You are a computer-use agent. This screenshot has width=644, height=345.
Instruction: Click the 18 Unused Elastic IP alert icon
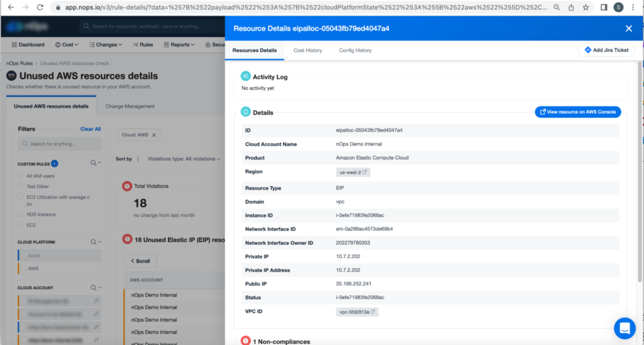pyautogui.click(x=127, y=239)
